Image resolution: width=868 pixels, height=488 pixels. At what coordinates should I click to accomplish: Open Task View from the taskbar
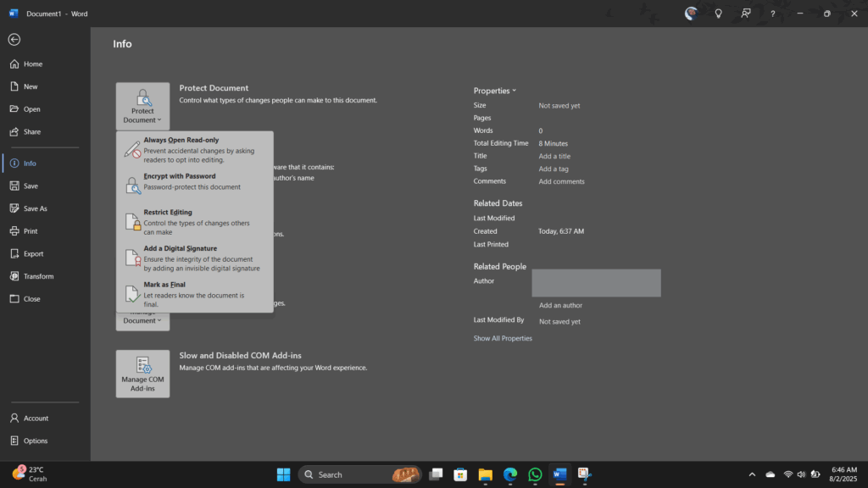pos(436,474)
